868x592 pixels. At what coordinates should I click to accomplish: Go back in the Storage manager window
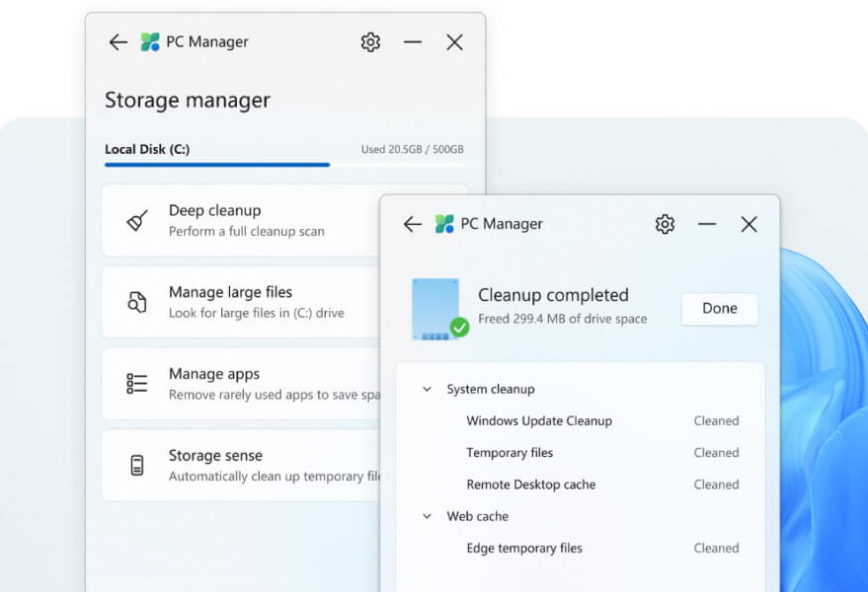[118, 42]
